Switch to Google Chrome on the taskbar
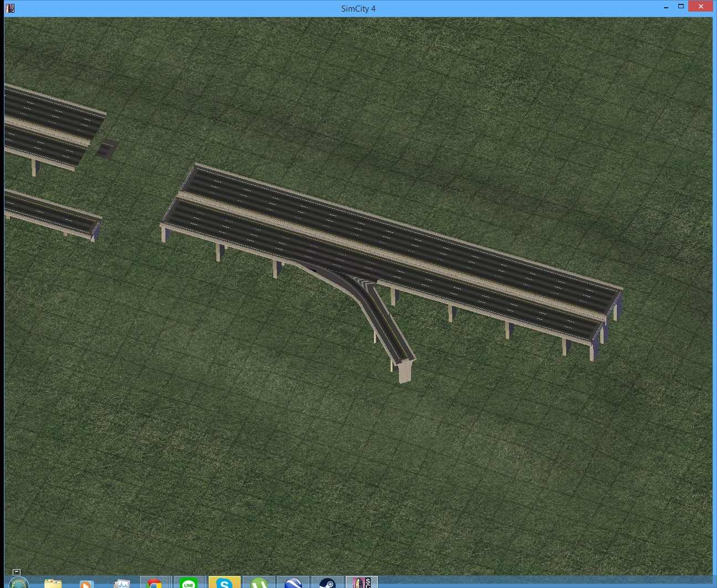Image resolution: width=717 pixels, height=588 pixels. coord(154,583)
